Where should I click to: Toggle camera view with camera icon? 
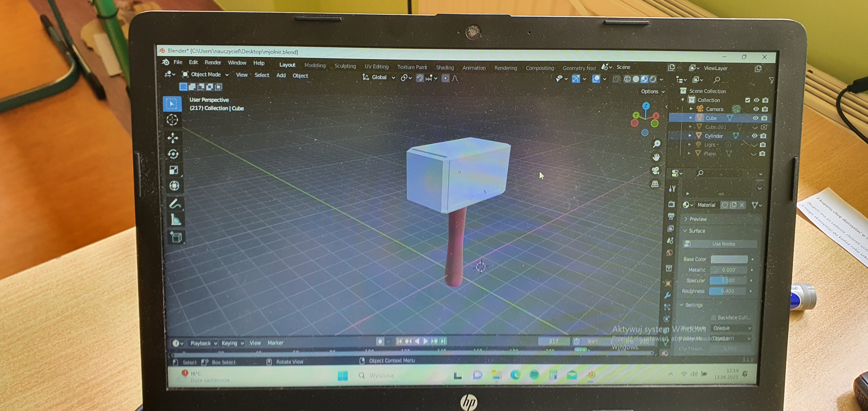[x=655, y=171]
